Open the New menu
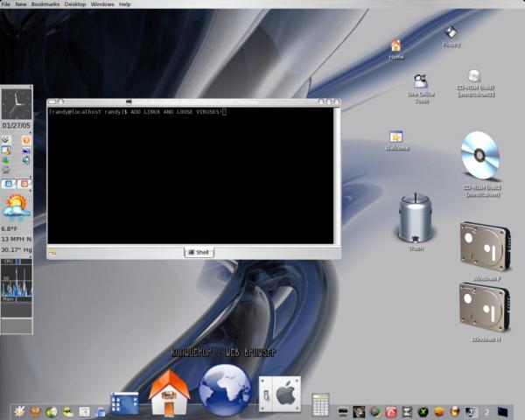 click(21, 4)
